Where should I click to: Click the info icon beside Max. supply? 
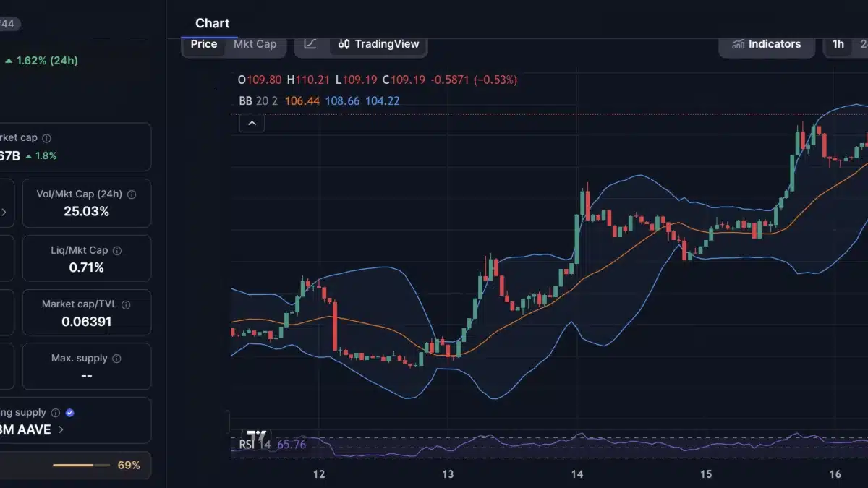pos(117,357)
